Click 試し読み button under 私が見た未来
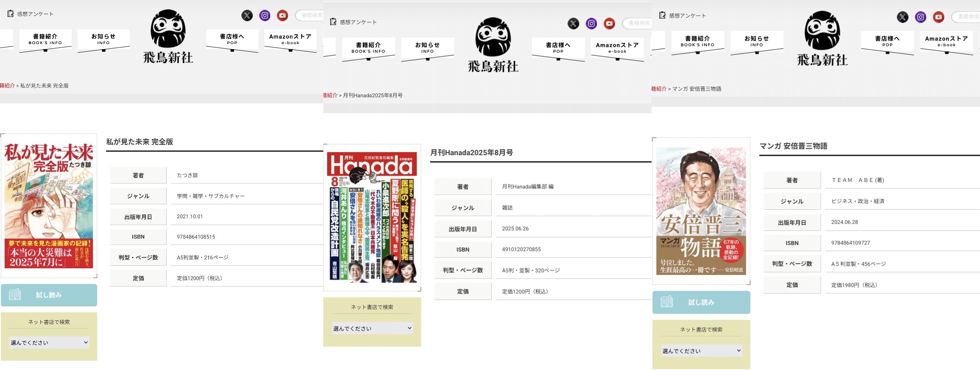 49,295
